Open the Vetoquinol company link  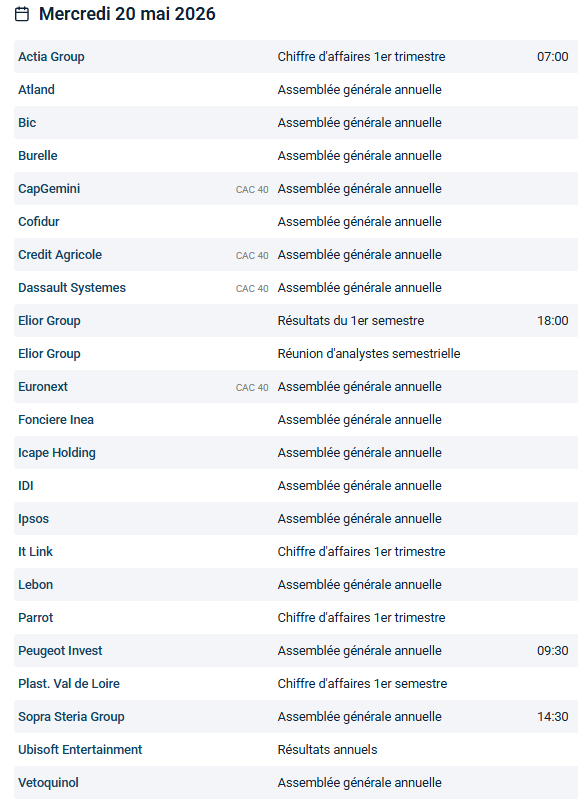click(x=48, y=782)
